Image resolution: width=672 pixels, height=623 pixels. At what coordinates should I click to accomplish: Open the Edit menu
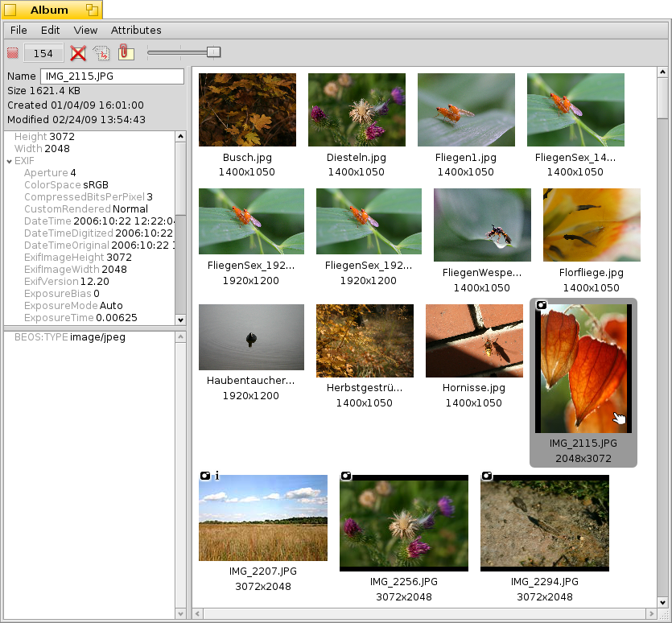50,30
